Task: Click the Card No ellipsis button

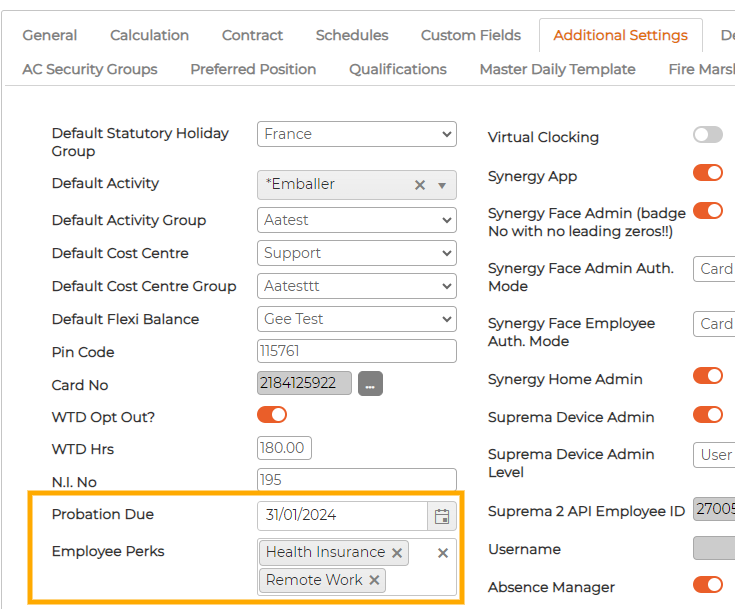Action: (x=370, y=384)
